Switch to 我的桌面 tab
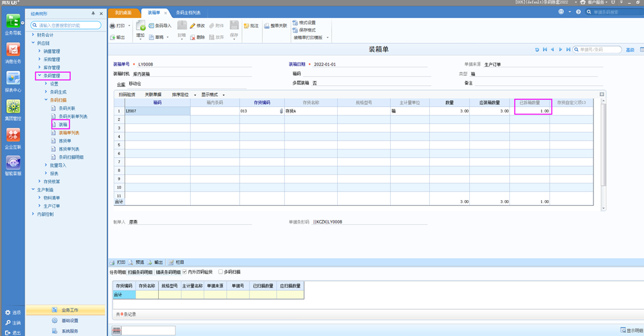 [123, 13]
